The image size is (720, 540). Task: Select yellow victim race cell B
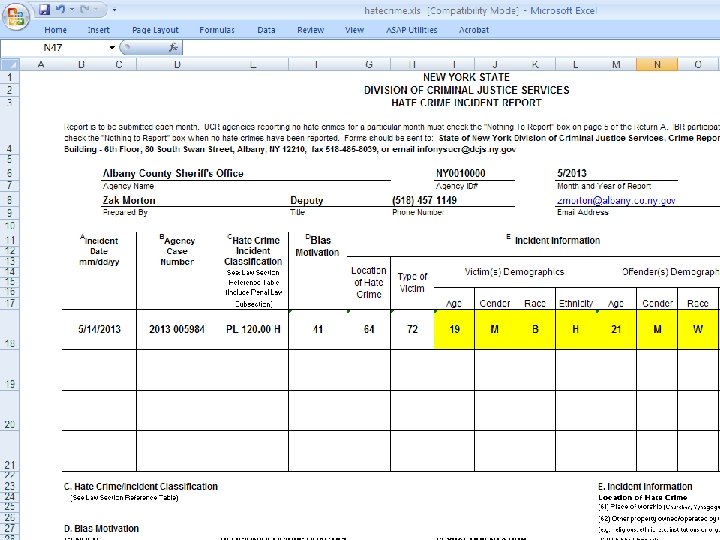coord(535,329)
